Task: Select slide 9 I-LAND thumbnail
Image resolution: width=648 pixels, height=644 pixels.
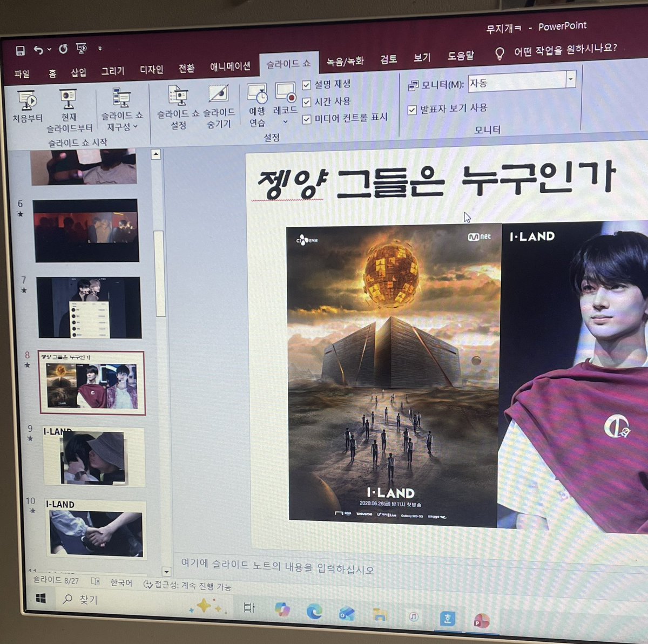Action: tap(93, 457)
